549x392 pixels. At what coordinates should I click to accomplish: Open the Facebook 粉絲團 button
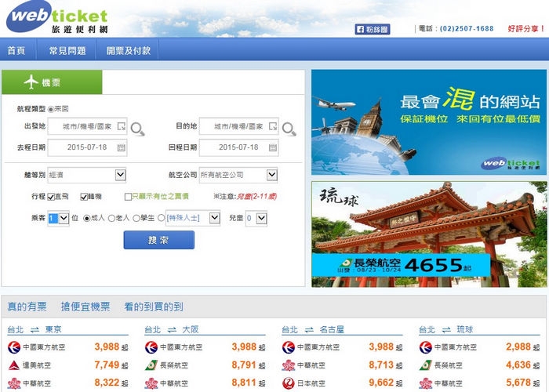pyautogui.click(x=373, y=30)
